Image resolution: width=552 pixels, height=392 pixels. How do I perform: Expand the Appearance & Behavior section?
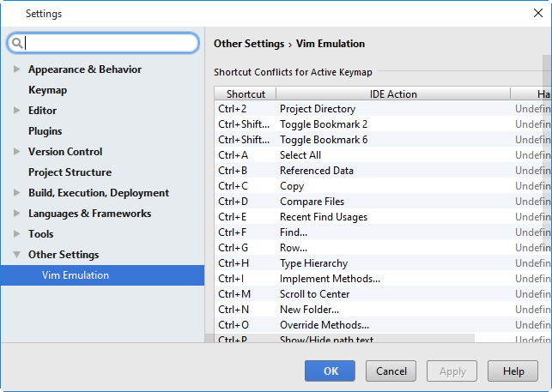tap(16, 69)
